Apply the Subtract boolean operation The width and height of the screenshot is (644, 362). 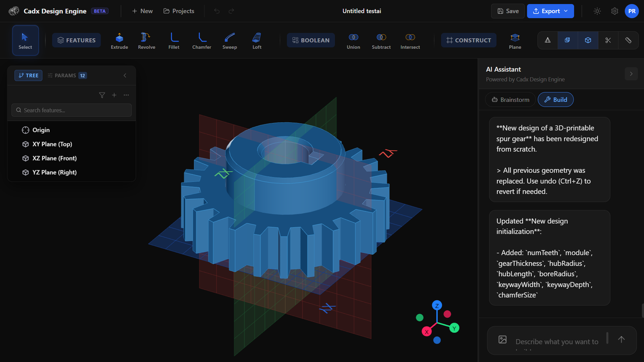click(381, 40)
